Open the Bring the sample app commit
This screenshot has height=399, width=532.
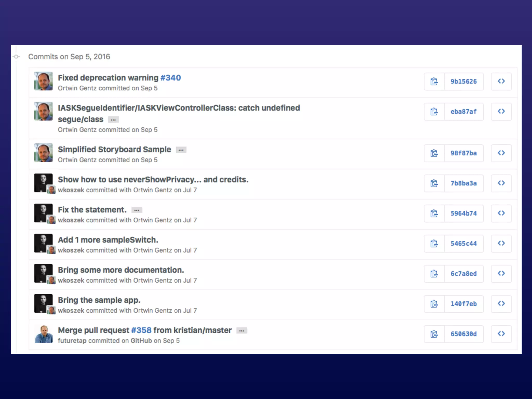pos(99,300)
